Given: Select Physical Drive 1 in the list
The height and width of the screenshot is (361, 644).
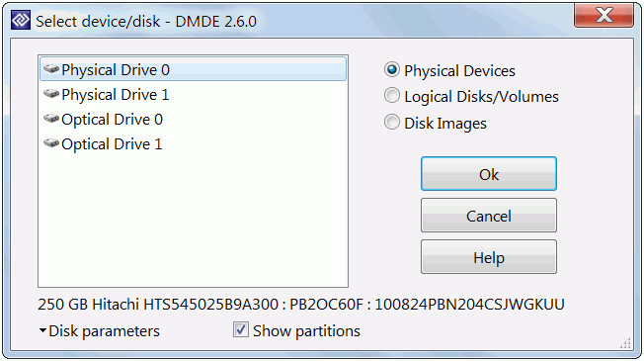Looking at the screenshot, I should [x=193, y=95].
